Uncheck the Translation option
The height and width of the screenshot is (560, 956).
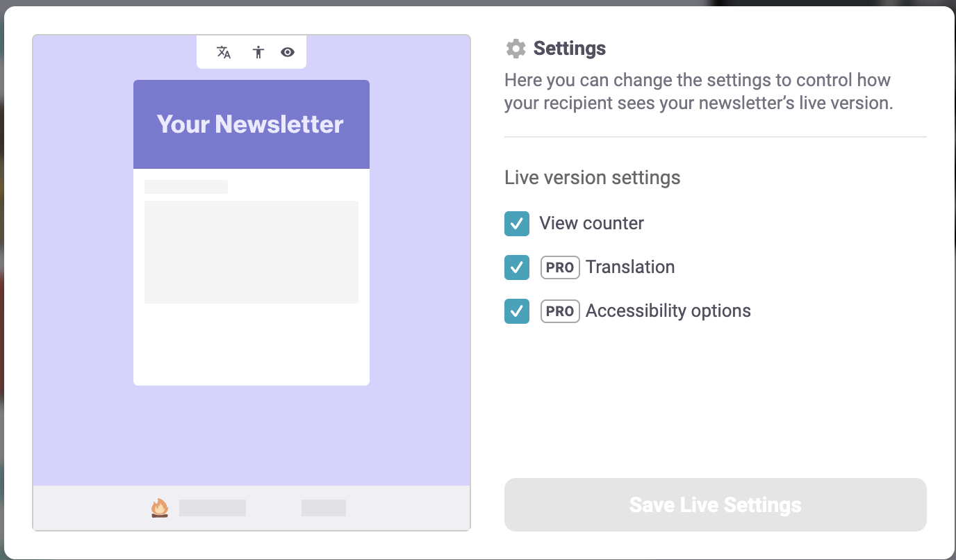(x=517, y=267)
